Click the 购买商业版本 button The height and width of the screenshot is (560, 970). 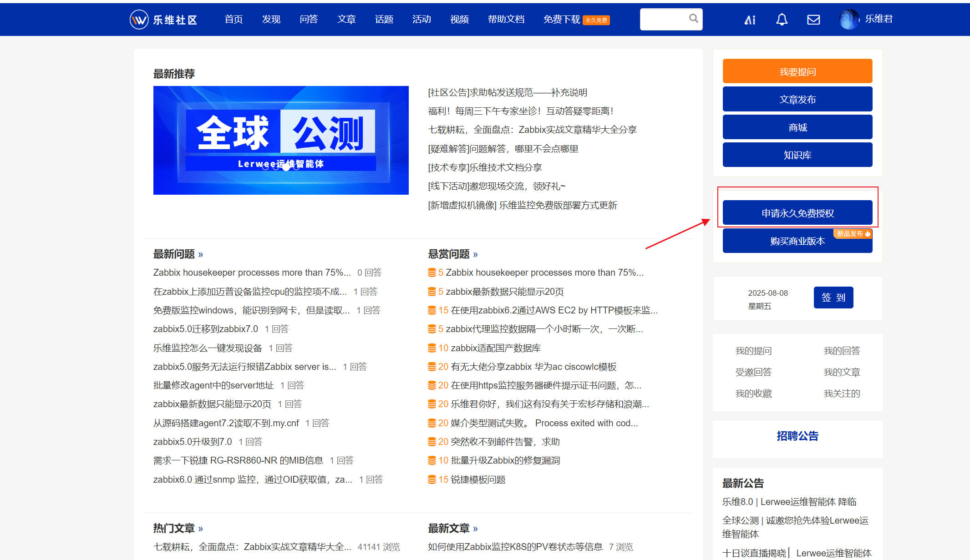click(x=797, y=241)
